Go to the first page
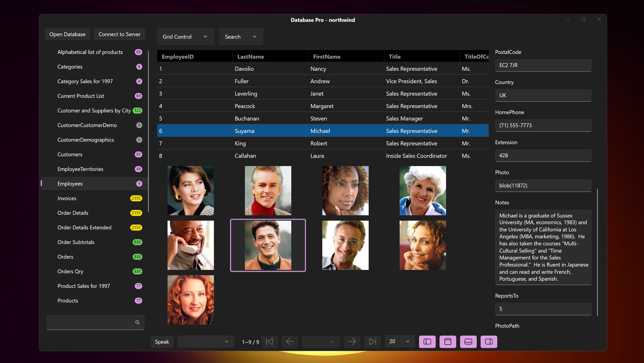 (x=269, y=341)
